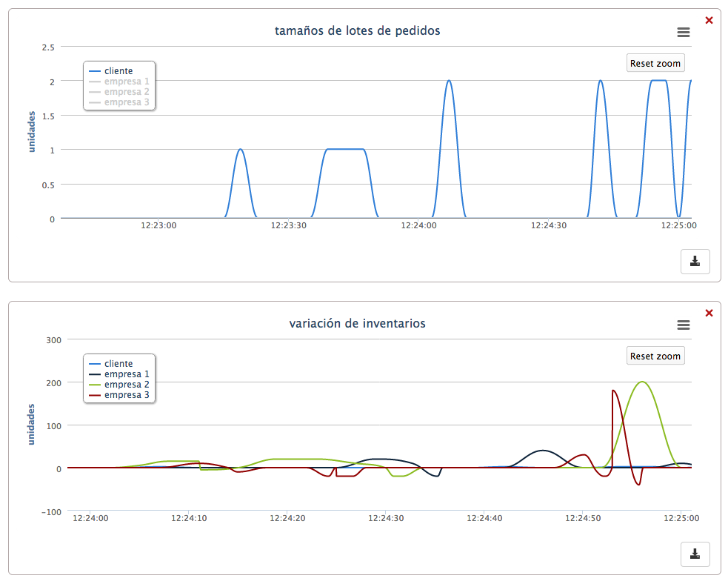Viewport: 728px width, 584px height.
Task: Hide the cliente series in the pedidos legend
Action: [118, 71]
